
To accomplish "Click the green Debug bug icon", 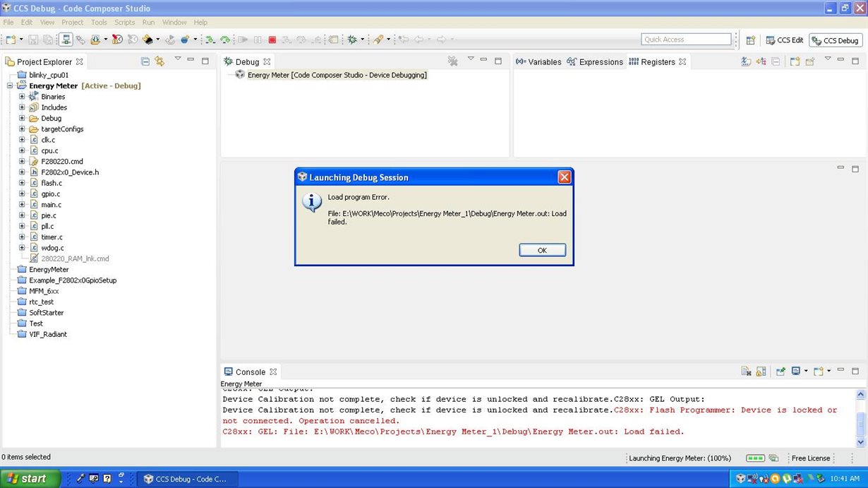I will click(352, 40).
